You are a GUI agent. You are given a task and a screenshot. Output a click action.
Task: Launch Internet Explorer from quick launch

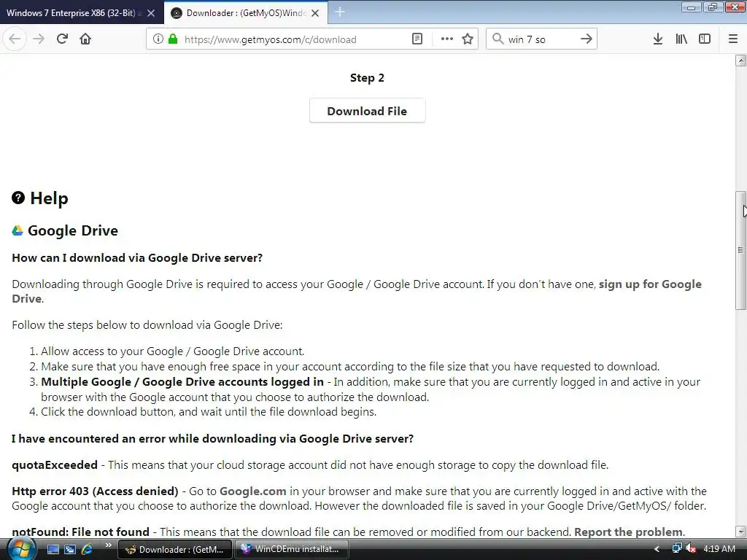pyautogui.click(x=88, y=549)
